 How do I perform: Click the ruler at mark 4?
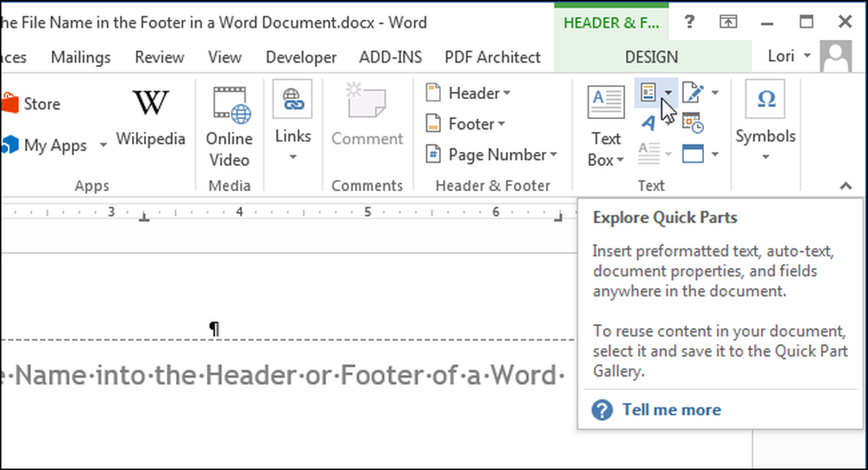pyautogui.click(x=240, y=212)
